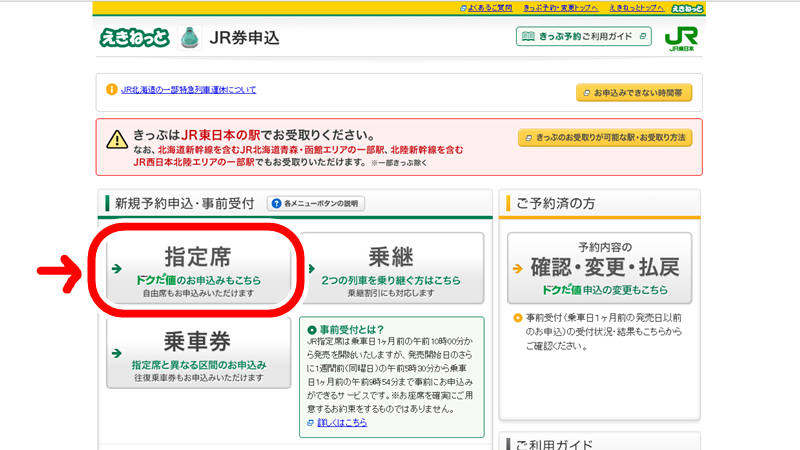Click the orange info icon beside the notice
The width and height of the screenshot is (800, 450).
pos(111,89)
